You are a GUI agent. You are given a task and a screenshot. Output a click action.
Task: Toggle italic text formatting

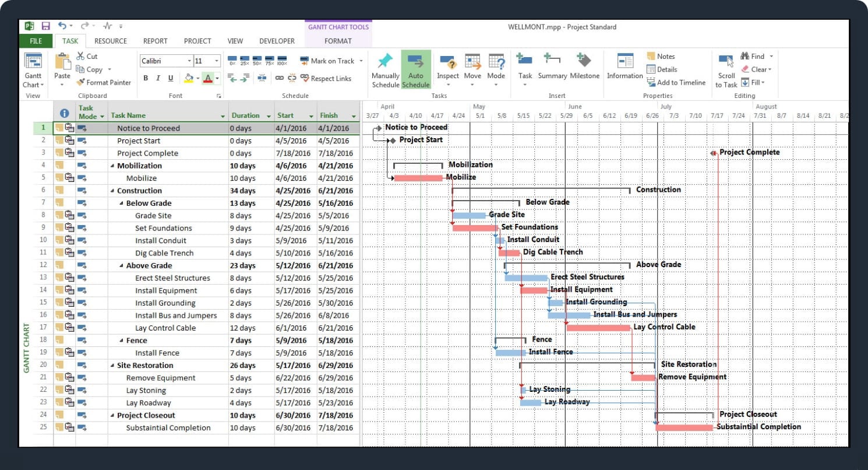pyautogui.click(x=158, y=78)
